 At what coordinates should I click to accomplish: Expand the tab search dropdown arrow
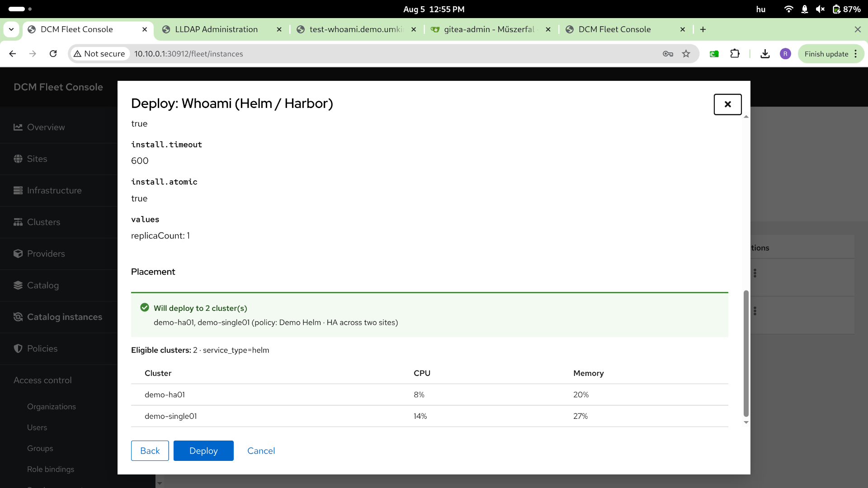pos(11,29)
